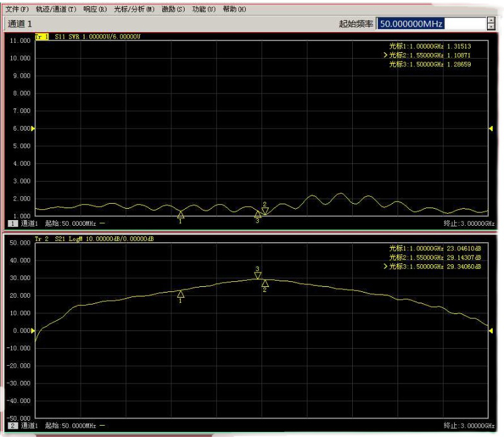Open the 响应(R) menu
504x437 pixels.
pos(96,9)
